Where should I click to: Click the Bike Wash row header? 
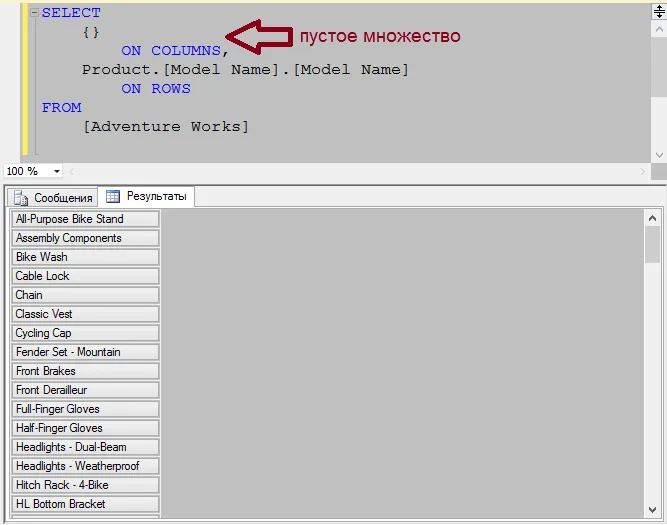[x=85, y=257]
